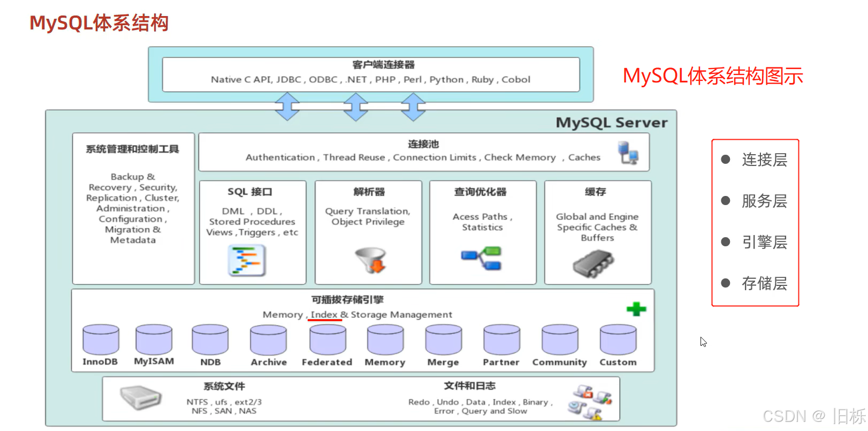The height and width of the screenshot is (431, 868).
Task: Click the 'MyISAM' text label
Action: coord(154,361)
